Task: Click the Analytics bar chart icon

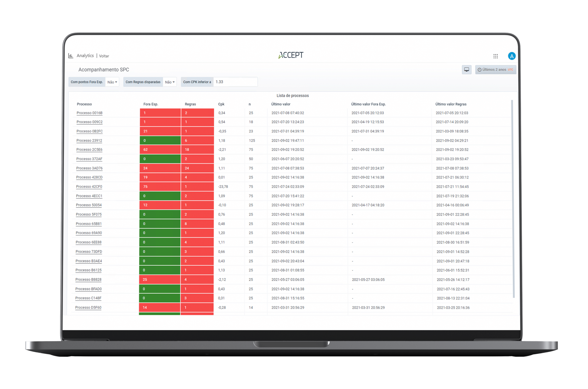Action: pos(71,56)
